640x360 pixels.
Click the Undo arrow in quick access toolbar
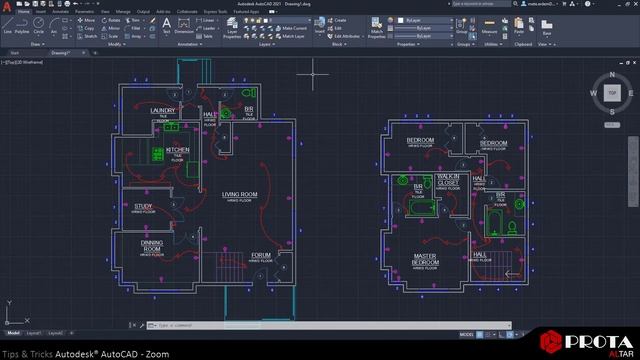pos(75,4)
